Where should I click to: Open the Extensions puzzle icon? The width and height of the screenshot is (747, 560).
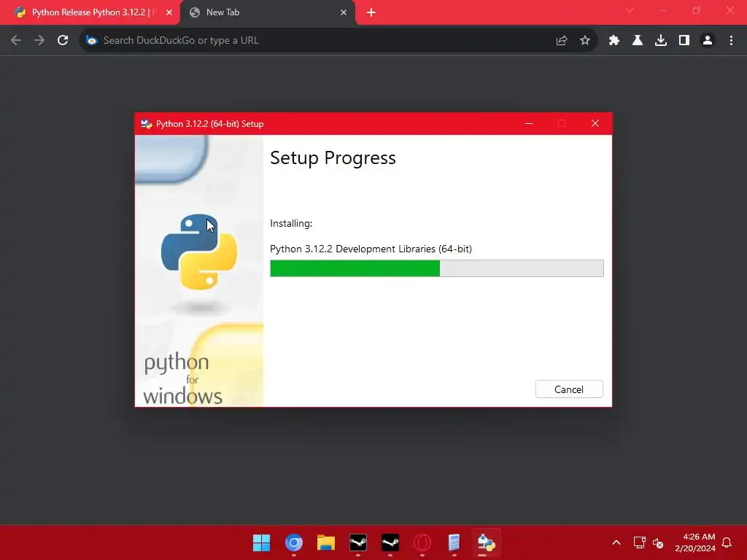614,41
